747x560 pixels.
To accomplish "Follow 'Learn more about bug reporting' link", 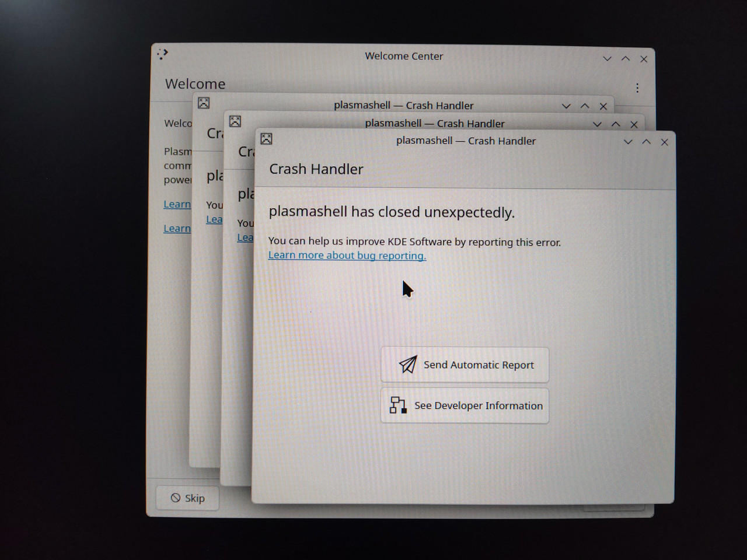I will click(x=347, y=256).
